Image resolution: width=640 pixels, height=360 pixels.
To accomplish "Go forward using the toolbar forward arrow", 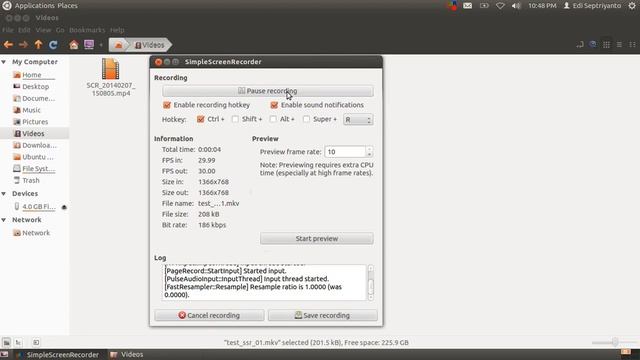I will pos(23,45).
